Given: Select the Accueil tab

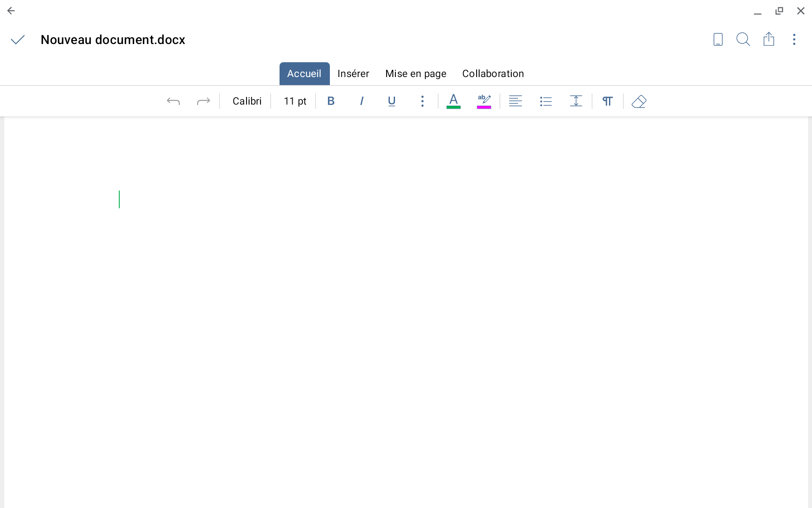Looking at the screenshot, I should point(304,74).
